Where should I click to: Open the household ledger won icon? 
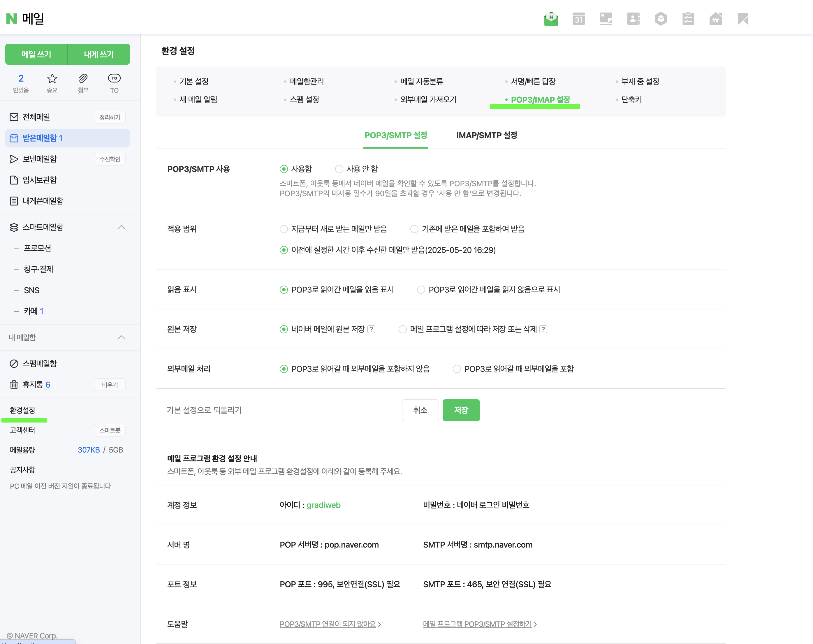coord(715,19)
